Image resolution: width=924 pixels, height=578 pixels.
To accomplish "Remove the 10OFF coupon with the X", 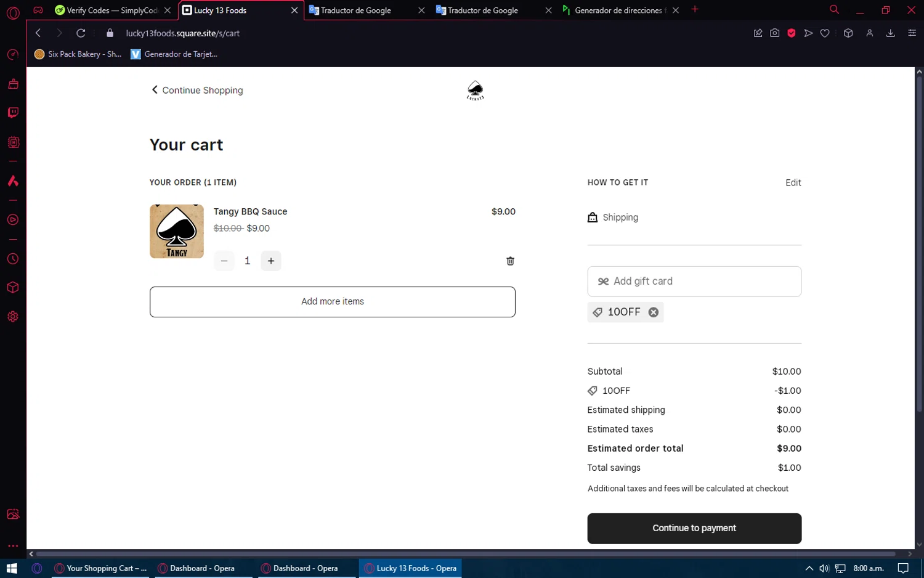I will click(x=654, y=312).
